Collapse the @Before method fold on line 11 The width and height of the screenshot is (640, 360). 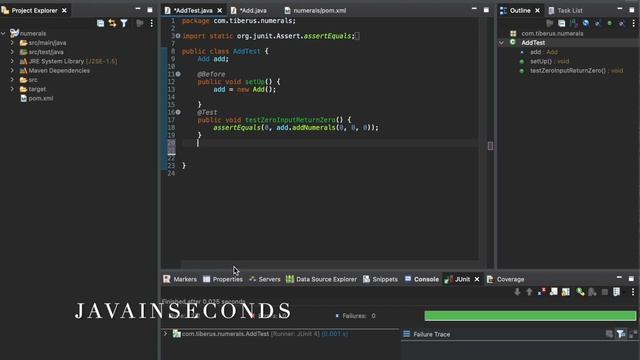pyautogui.click(x=178, y=74)
